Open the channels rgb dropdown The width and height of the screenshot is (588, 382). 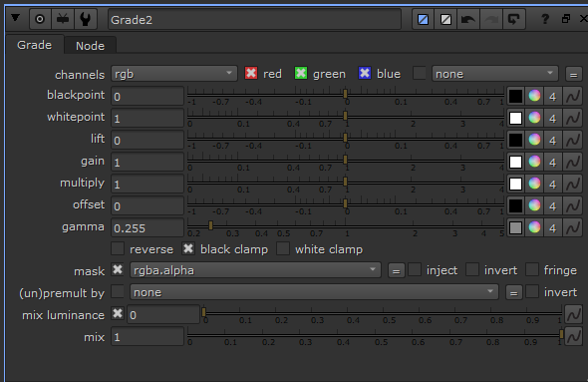coord(174,74)
